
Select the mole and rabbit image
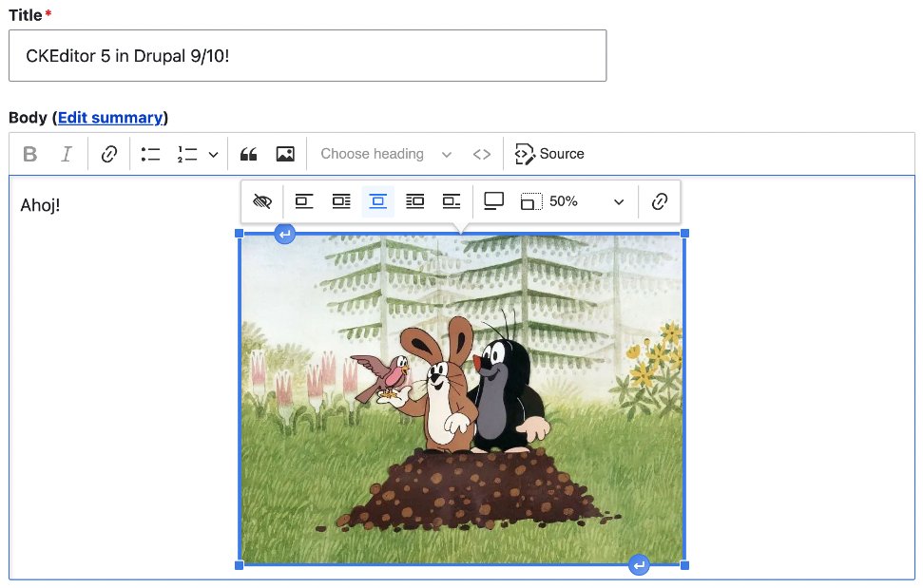point(462,400)
